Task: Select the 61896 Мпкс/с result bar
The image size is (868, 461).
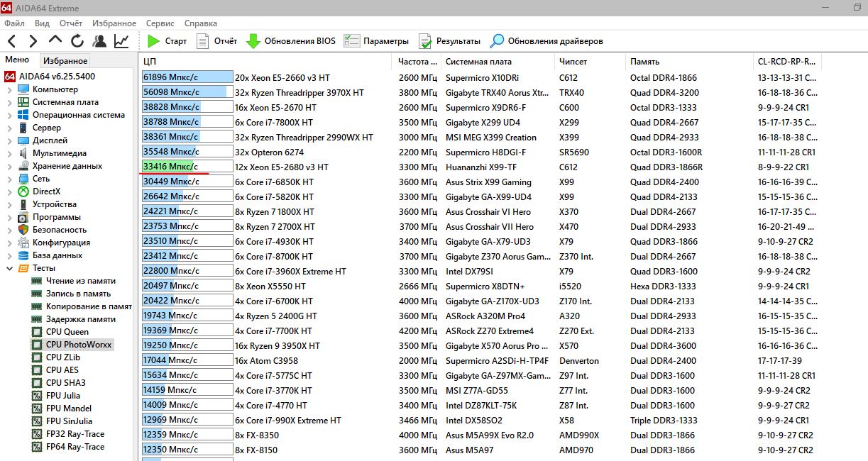Action: click(187, 77)
